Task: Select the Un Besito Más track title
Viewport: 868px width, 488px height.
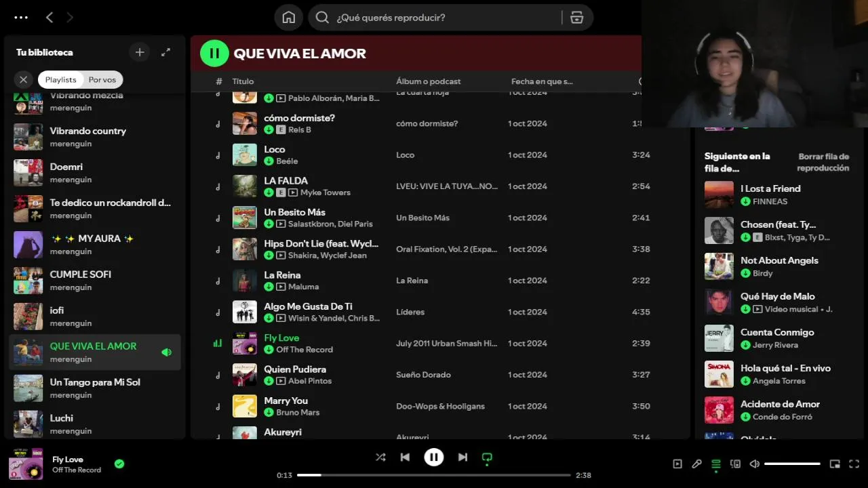Action: [x=294, y=212]
